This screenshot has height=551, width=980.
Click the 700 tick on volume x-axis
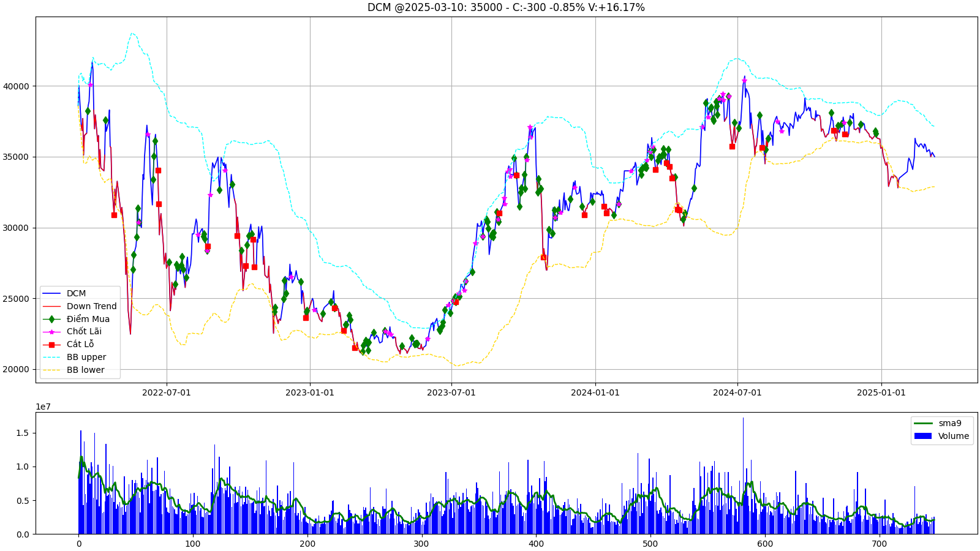tap(879, 544)
